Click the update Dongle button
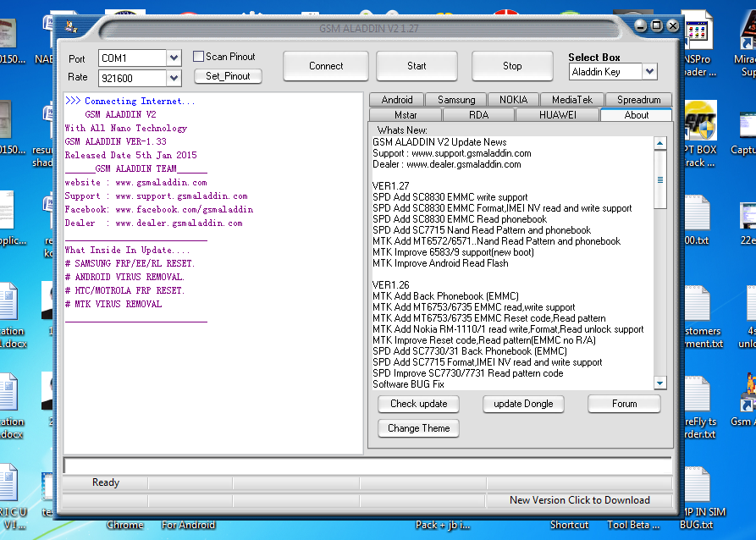The height and width of the screenshot is (540, 756). (523, 404)
